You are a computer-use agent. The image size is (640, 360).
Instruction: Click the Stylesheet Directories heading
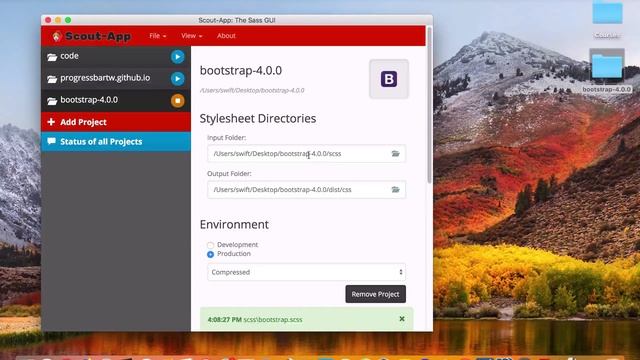click(x=258, y=118)
